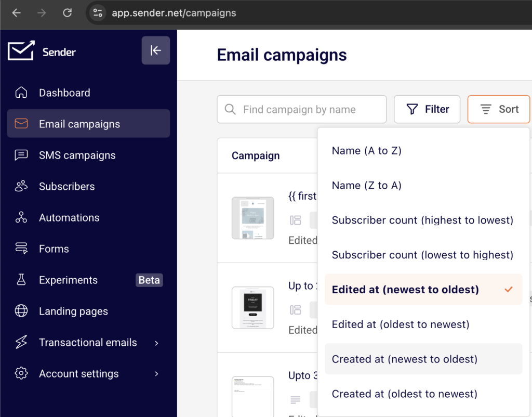Collapse the sidebar menu
Screen dimensions: 532x417
(156, 50)
